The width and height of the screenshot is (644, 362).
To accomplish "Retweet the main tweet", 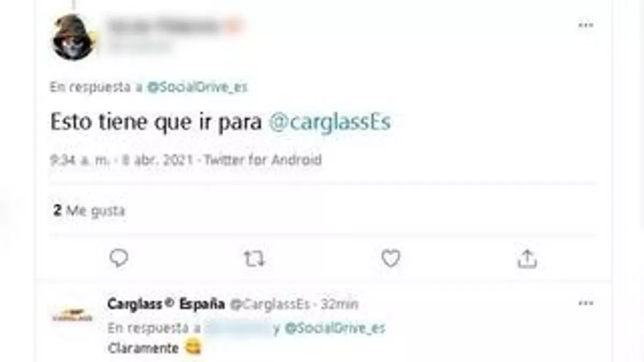I will tap(254, 260).
